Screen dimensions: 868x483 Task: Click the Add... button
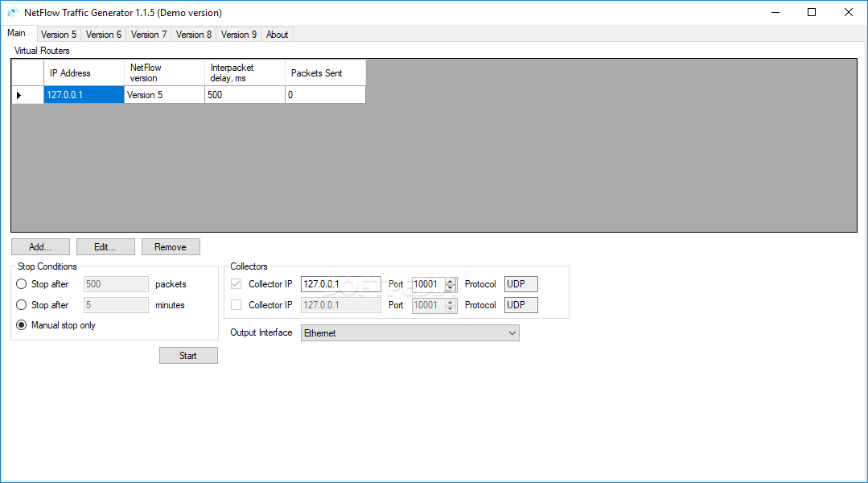[x=40, y=247]
